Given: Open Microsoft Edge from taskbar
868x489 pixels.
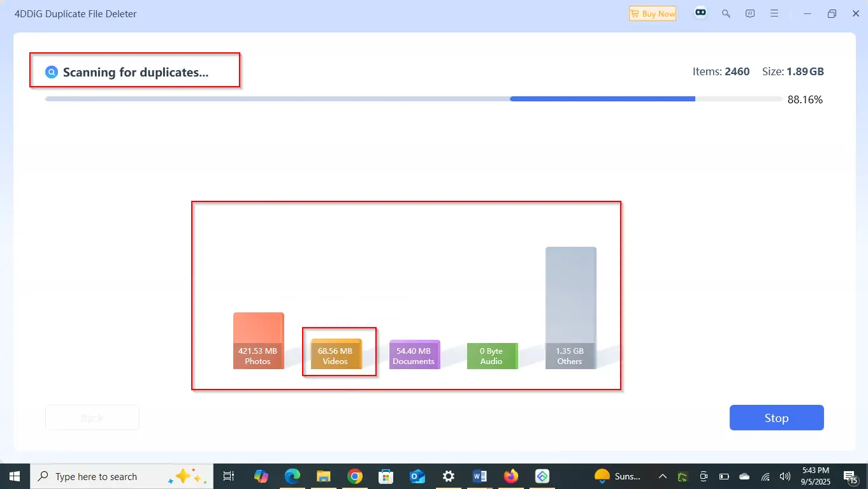Looking at the screenshot, I should (293, 476).
